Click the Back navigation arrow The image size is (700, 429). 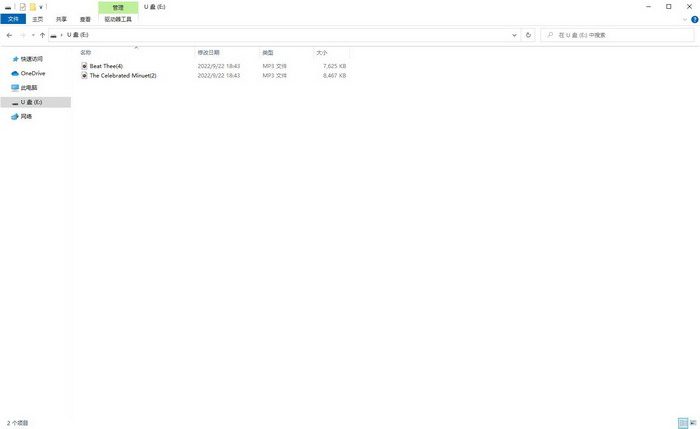click(x=9, y=35)
